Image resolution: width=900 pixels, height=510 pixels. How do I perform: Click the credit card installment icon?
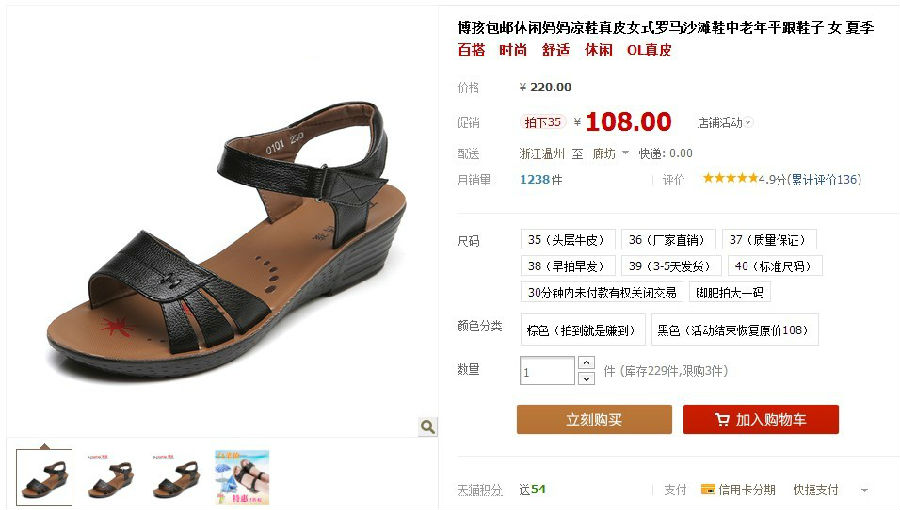[708, 489]
